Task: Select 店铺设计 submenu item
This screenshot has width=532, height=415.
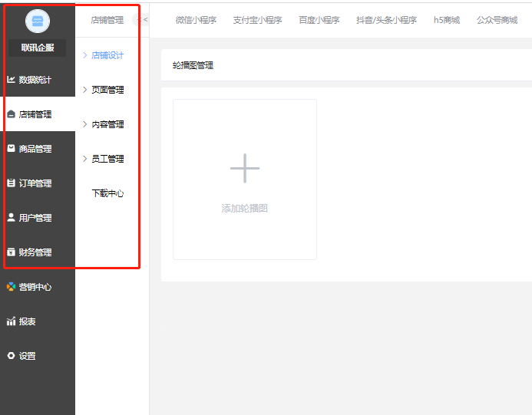Action: coord(107,55)
